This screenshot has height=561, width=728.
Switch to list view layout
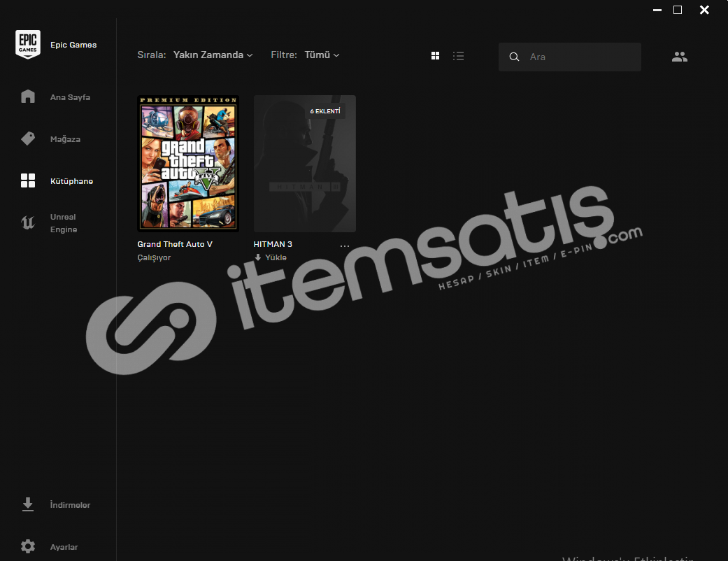(x=458, y=56)
